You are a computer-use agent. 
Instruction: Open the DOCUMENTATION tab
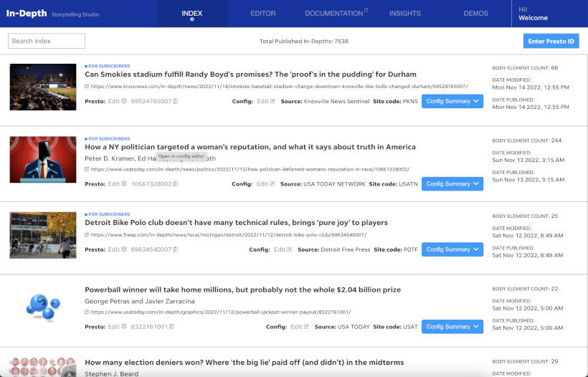coord(336,14)
